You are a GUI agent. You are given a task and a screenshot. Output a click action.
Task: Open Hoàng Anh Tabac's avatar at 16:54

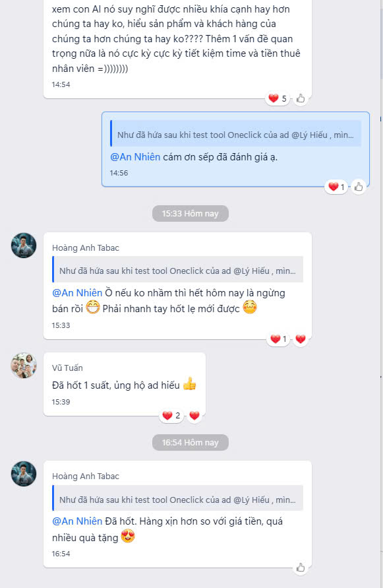click(x=24, y=474)
